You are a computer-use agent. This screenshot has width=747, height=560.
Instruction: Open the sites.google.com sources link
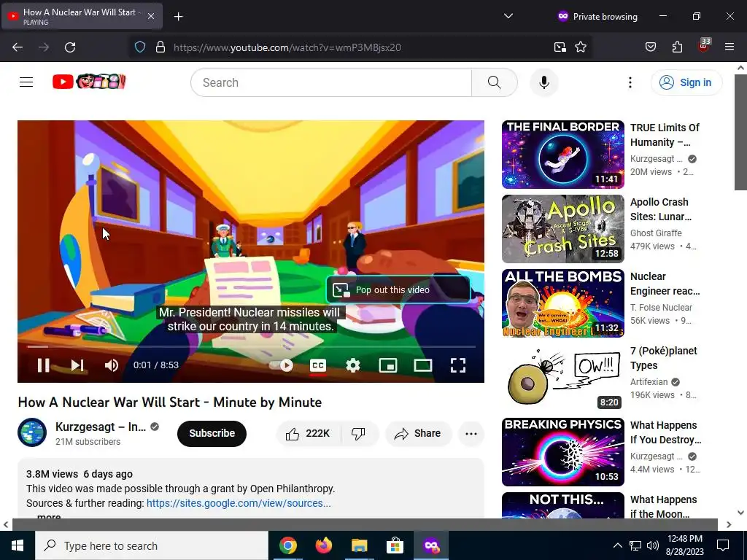click(x=239, y=503)
